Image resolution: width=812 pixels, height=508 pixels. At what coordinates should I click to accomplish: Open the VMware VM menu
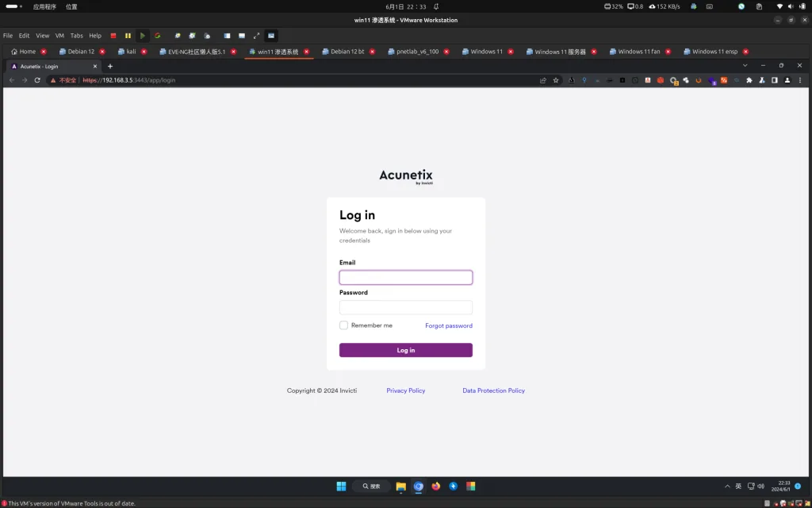59,36
